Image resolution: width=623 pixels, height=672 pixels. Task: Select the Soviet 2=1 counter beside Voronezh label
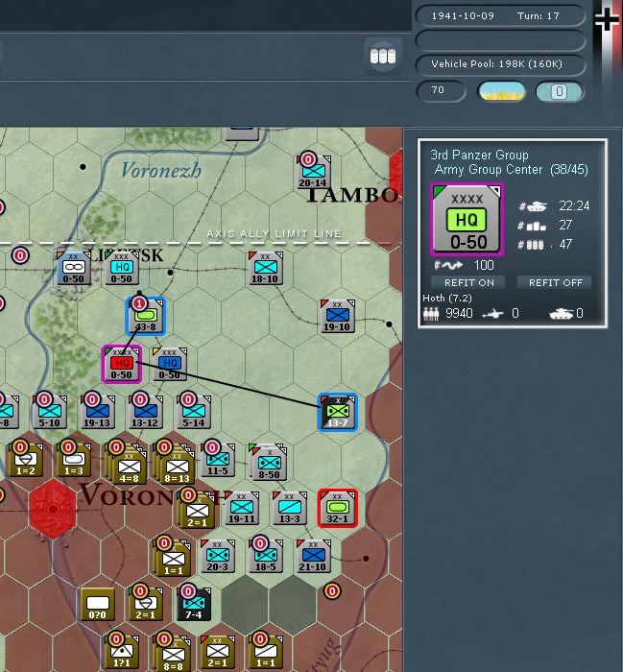click(x=196, y=511)
